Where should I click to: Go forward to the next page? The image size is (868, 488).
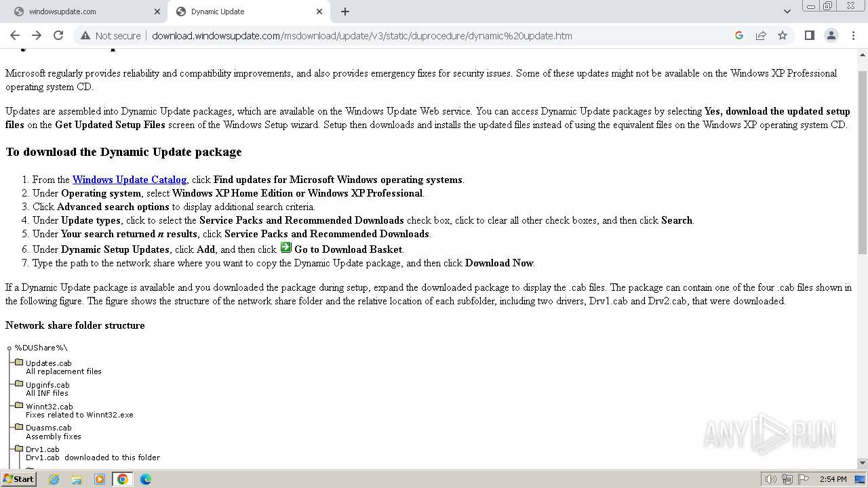(37, 35)
